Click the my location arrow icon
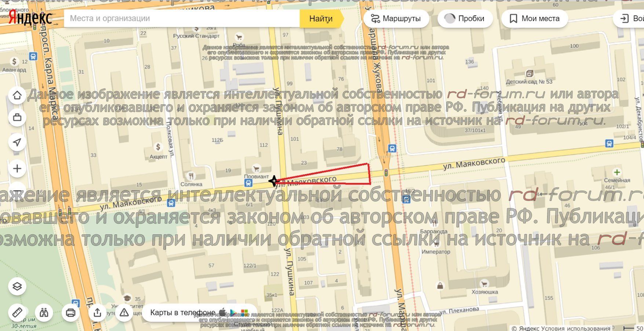The width and height of the screenshot is (644, 331). click(17, 143)
